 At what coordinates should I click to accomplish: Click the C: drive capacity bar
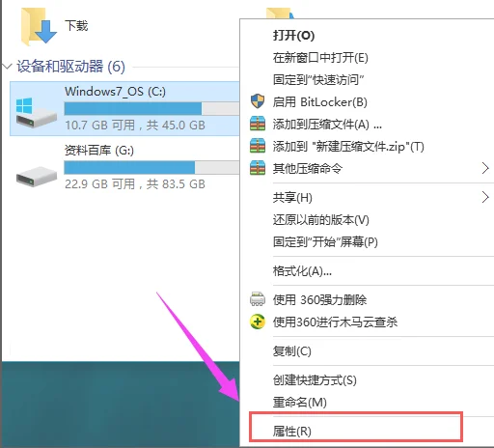point(151,108)
